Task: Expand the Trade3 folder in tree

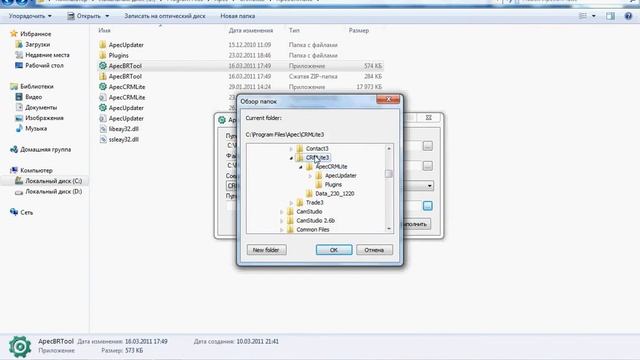Action: pyautogui.click(x=291, y=203)
